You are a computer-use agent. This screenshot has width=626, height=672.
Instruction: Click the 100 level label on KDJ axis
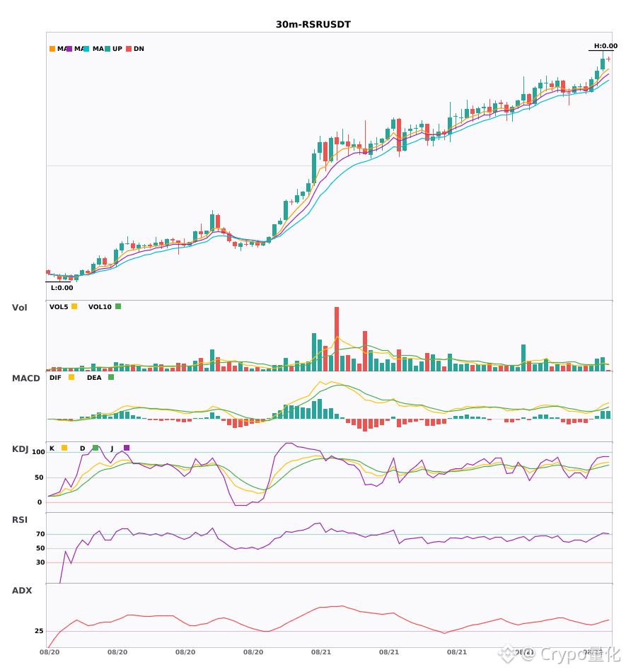coord(38,452)
